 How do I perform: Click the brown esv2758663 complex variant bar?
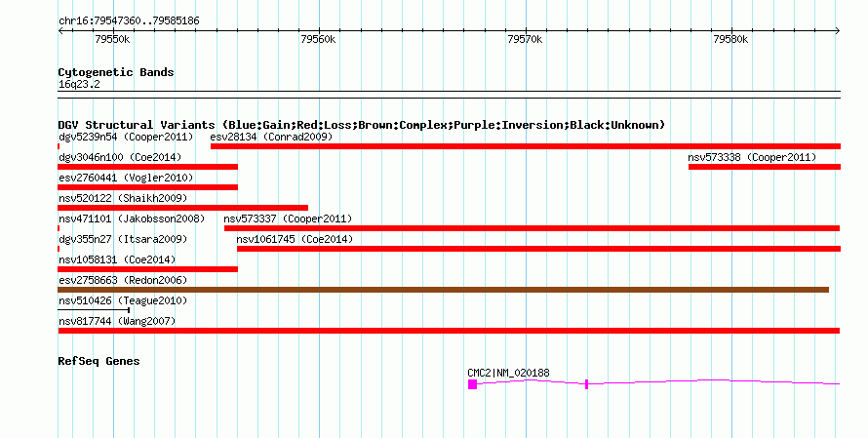[x=444, y=290]
